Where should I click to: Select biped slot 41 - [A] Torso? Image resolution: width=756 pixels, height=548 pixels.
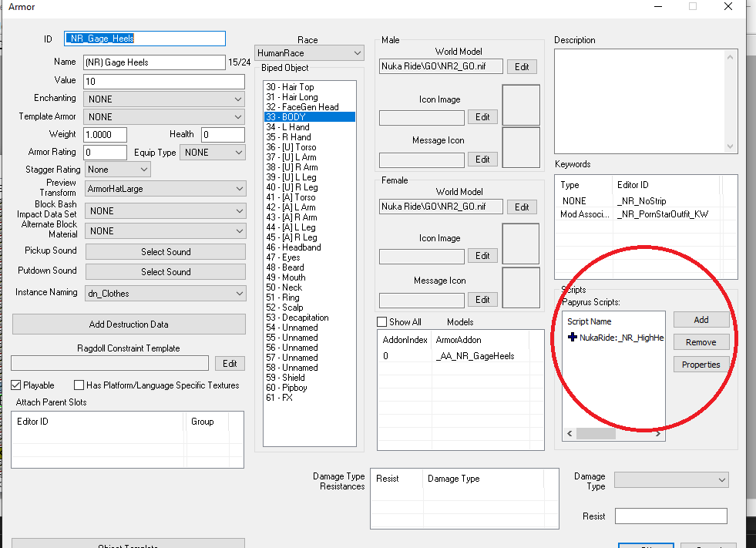click(310, 197)
